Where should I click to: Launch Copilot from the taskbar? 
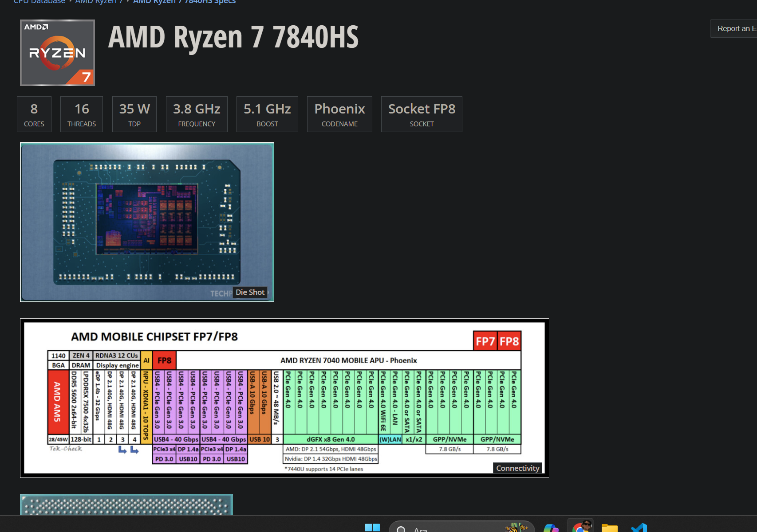(x=551, y=528)
